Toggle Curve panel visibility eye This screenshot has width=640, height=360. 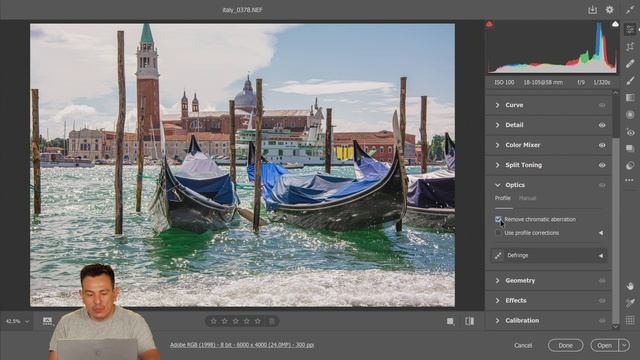pyautogui.click(x=602, y=105)
